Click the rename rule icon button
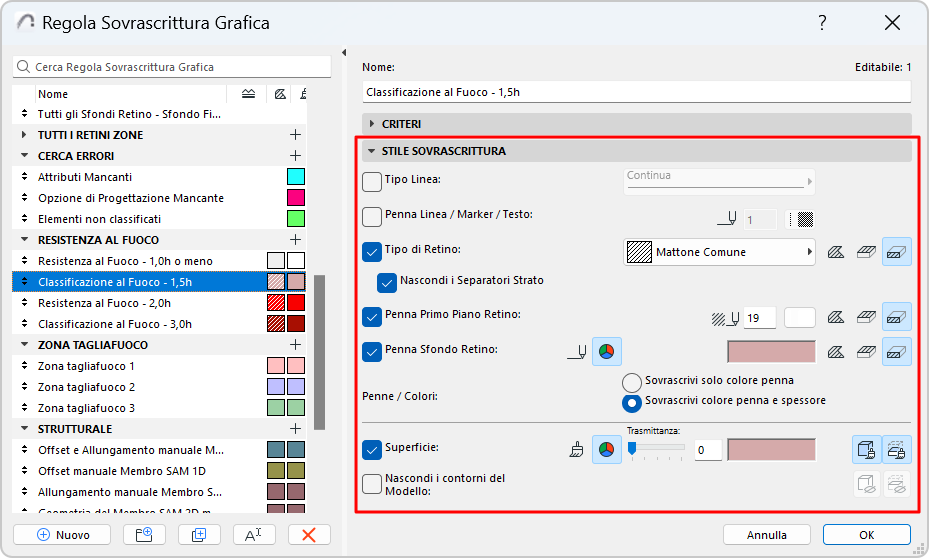Viewport: 929px width, 558px height. click(x=254, y=534)
